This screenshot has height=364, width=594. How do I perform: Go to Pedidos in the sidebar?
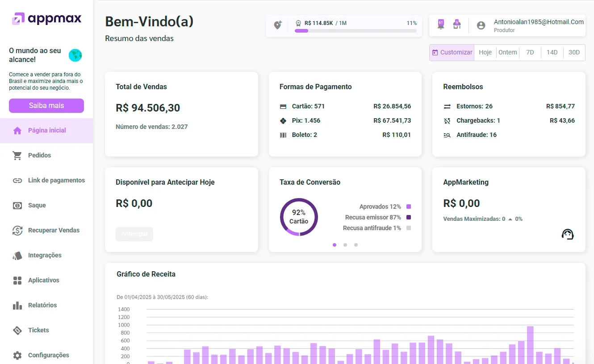pos(39,155)
